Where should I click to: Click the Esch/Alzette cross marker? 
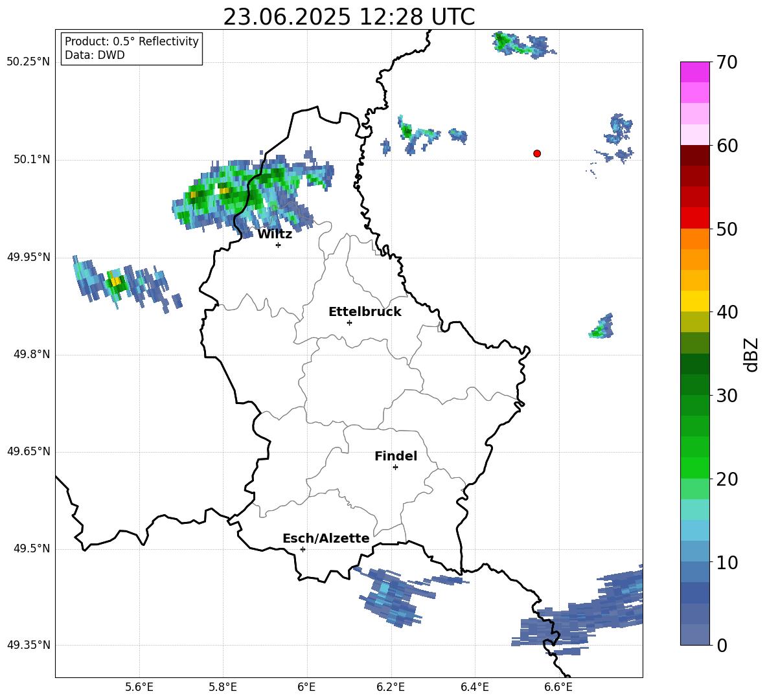pyautogui.click(x=303, y=549)
